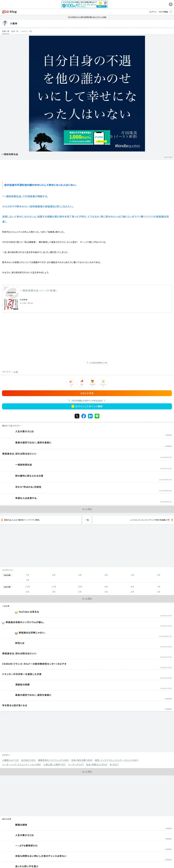Open the 一覧 button between articles
This screenshot has width=174, height=868.
(x=87, y=520)
